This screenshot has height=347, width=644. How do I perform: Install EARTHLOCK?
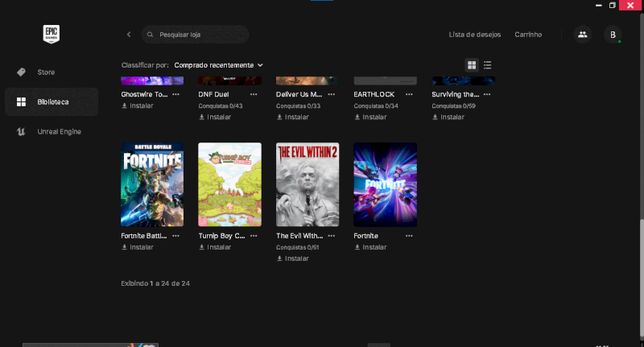click(x=370, y=117)
